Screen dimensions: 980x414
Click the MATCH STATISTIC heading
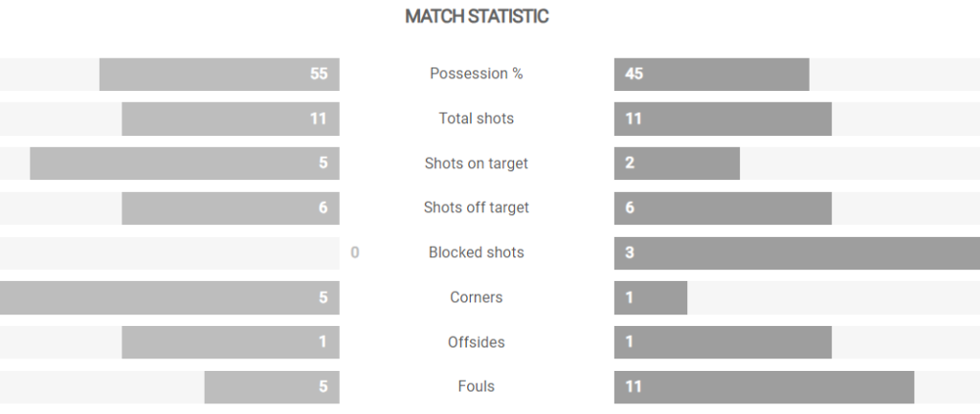pyautogui.click(x=477, y=16)
